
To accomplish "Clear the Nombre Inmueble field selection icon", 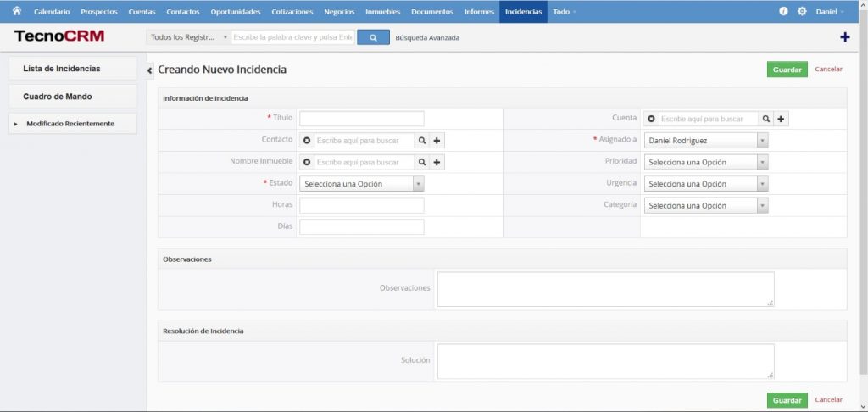I will 307,162.
